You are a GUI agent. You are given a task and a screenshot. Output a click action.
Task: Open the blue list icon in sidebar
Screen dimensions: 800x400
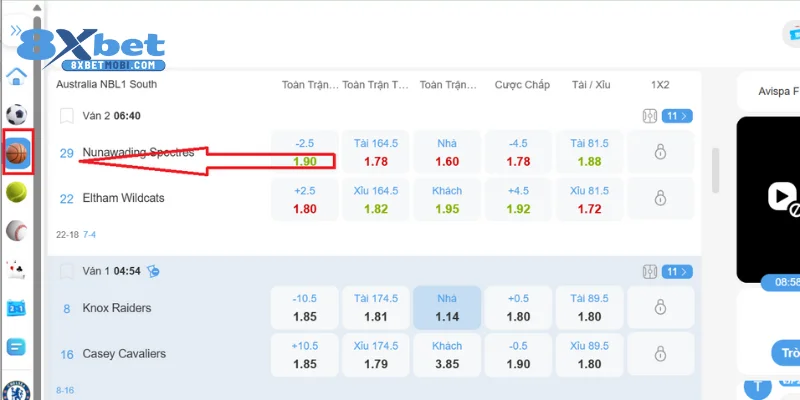(16, 347)
